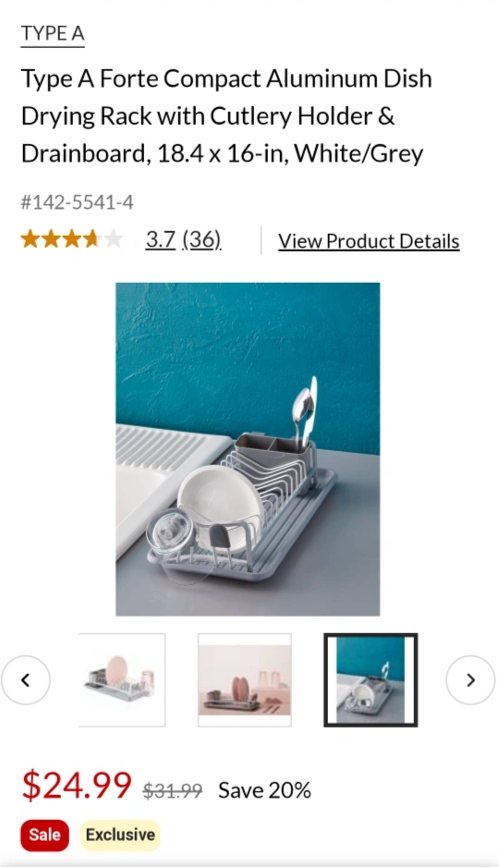The width and height of the screenshot is (499, 868).
Task: Click the yellow Exclusive badge
Action: [120, 835]
